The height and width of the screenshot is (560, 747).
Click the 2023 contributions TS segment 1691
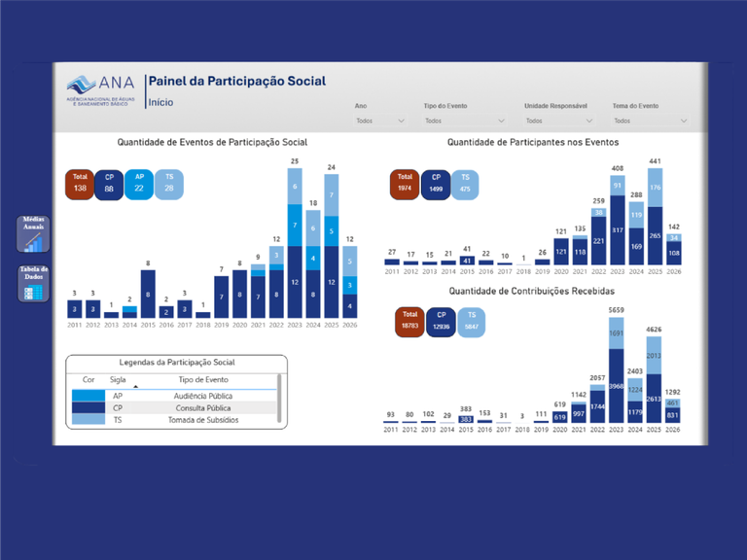[x=616, y=333]
